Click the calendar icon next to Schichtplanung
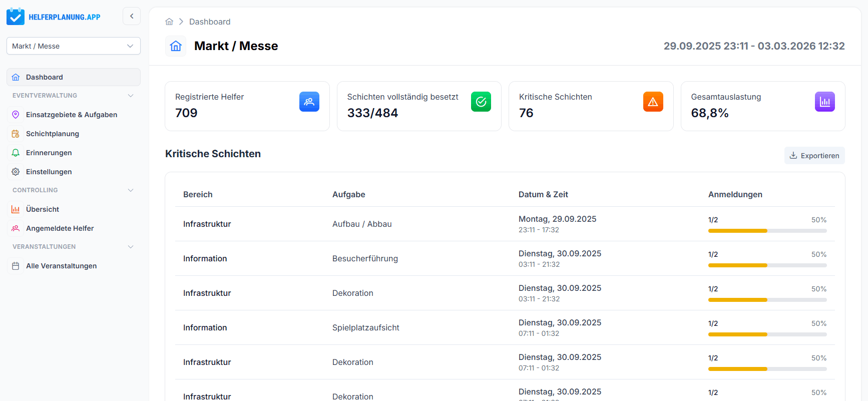The width and height of the screenshot is (868, 401). [x=16, y=134]
